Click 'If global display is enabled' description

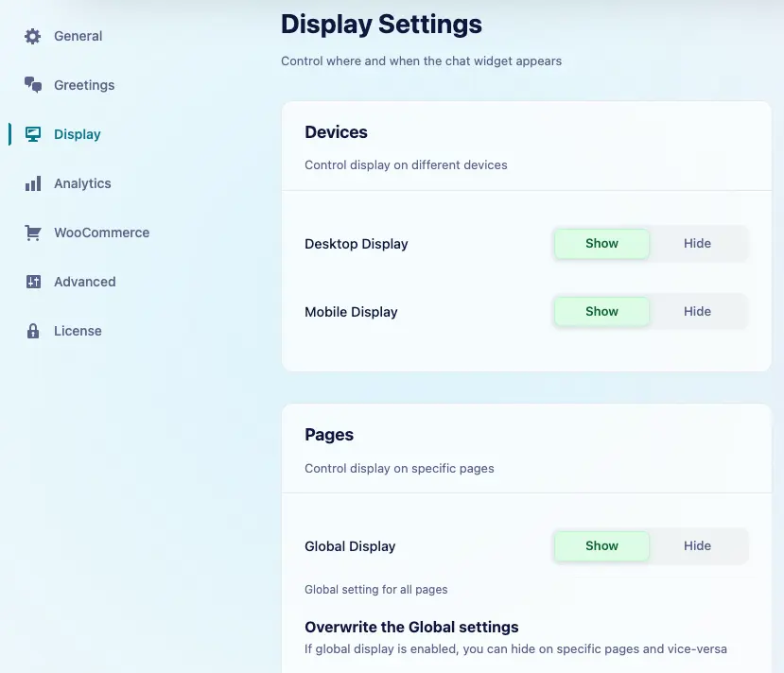coord(515,649)
